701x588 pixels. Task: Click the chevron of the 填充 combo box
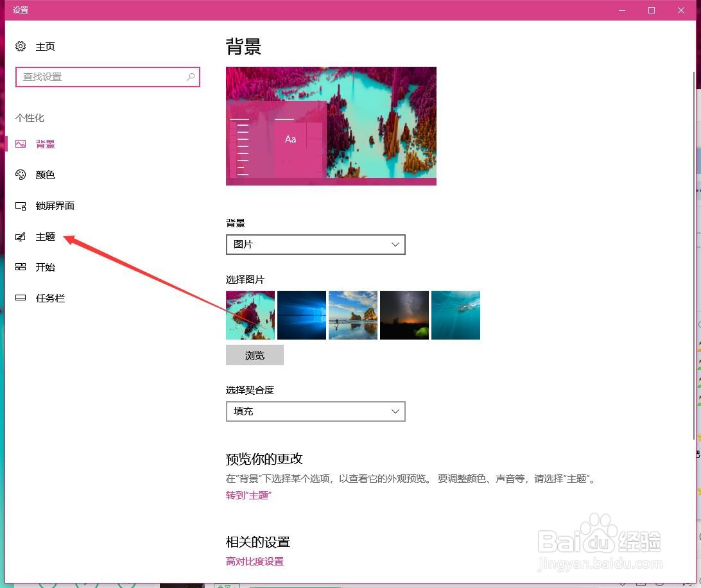pyautogui.click(x=395, y=411)
